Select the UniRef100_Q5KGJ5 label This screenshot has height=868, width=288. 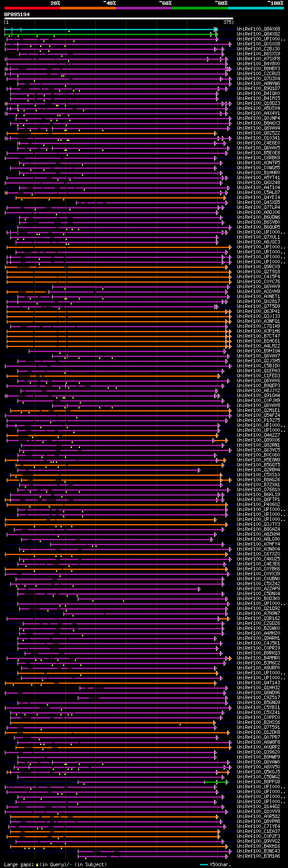point(258,772)
